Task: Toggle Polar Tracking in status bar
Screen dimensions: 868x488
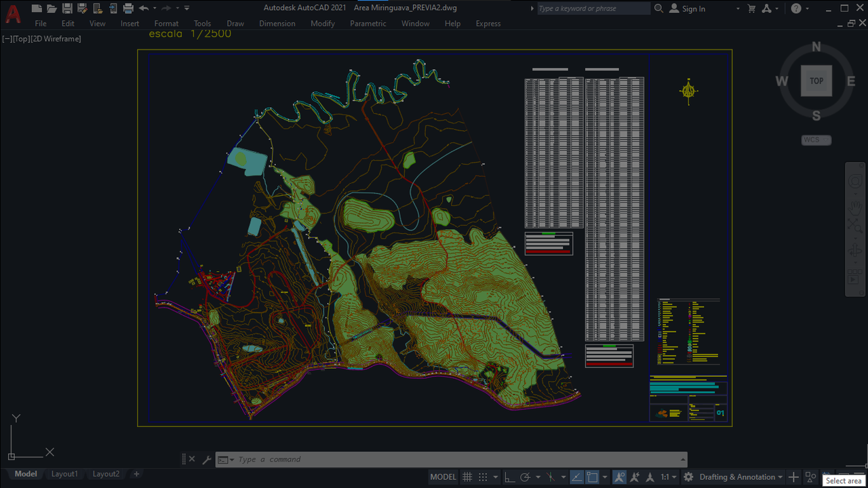Action: [526, 477]
